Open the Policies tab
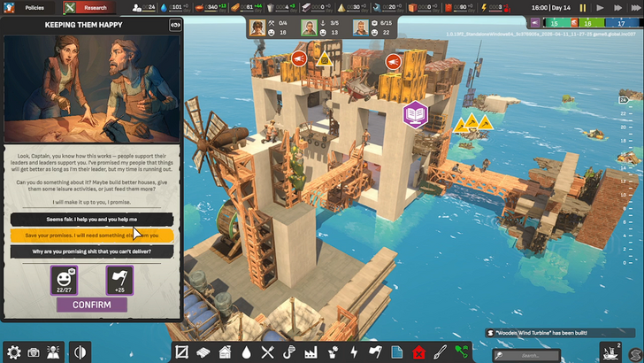This screenshot has height=363, width=644. pos(34,7)
